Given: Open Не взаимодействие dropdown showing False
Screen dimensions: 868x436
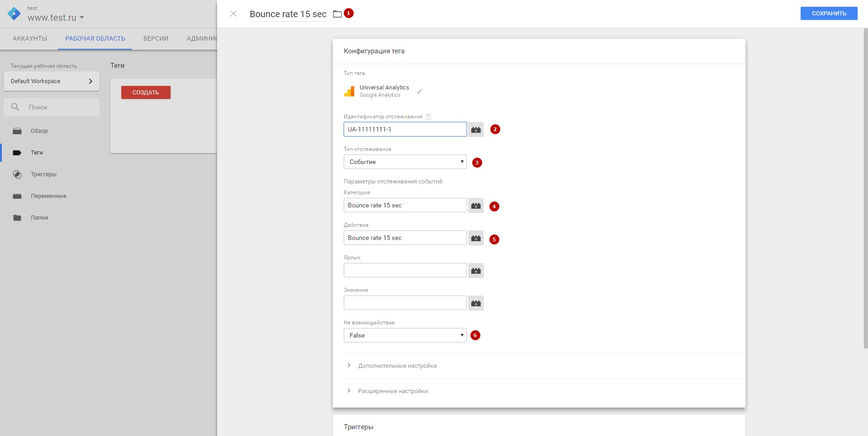Looking at the screenshot, I should coord(405,335).
